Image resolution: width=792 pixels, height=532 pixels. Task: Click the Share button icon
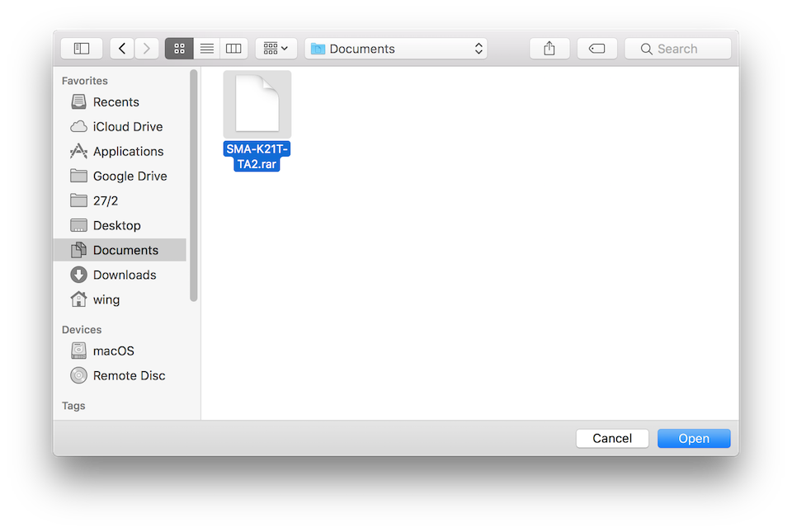click(549, 48)
